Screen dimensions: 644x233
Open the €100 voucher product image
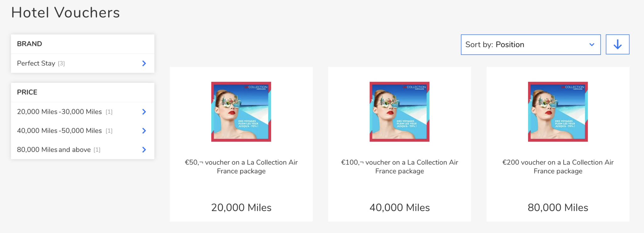tap(399, 112)
